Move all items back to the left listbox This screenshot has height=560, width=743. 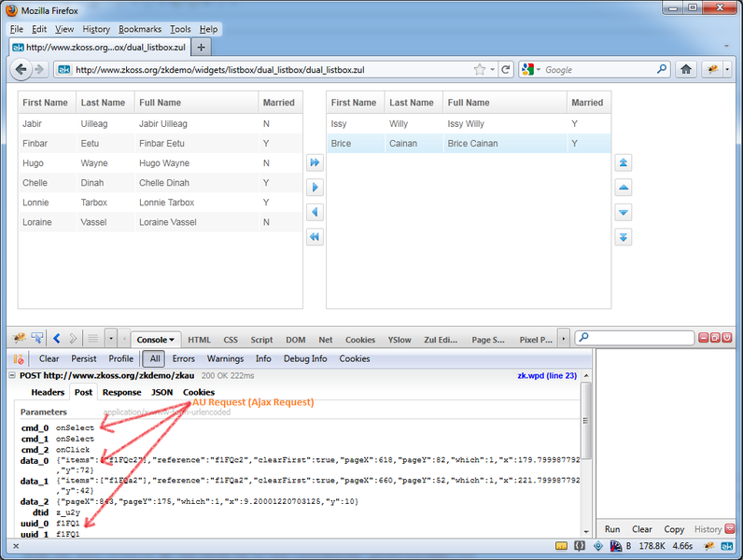click(315, 236)
